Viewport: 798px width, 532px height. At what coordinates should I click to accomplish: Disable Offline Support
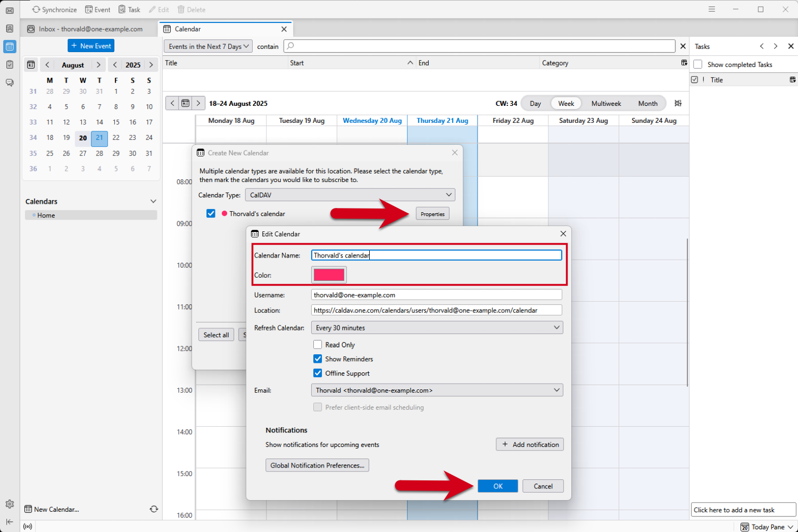click(x=318, y=373)
